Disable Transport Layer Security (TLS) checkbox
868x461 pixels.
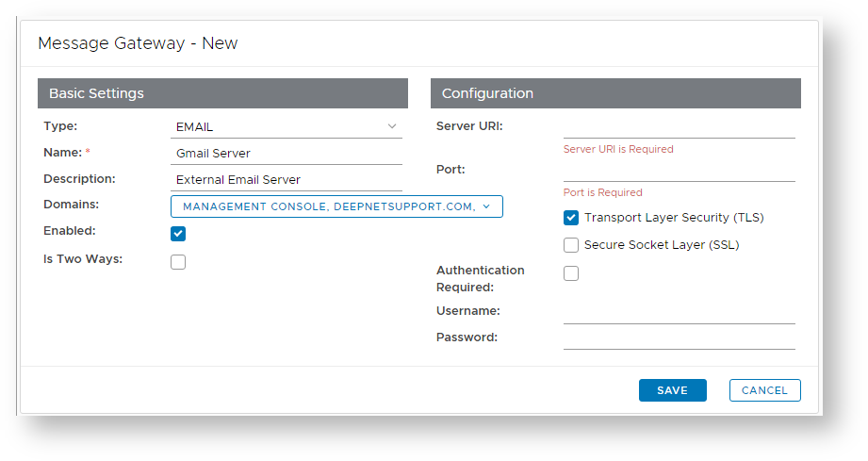coord(571,218)
